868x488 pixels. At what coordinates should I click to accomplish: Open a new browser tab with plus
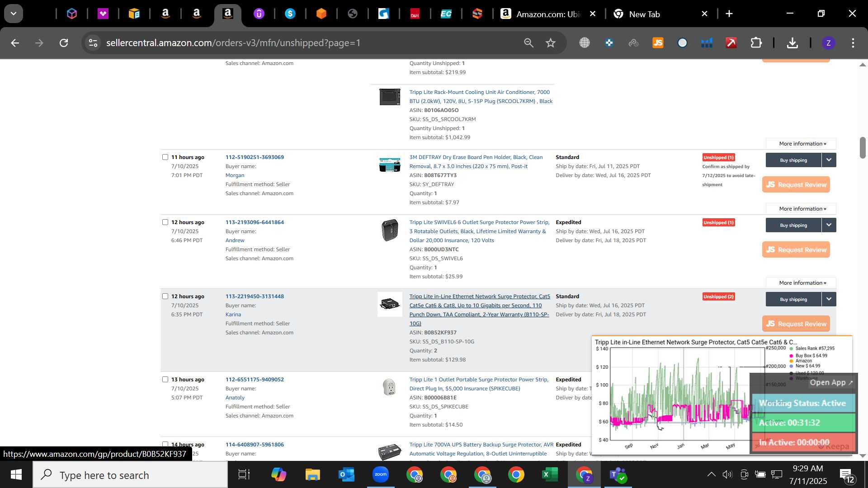click(x=729, y=14)
